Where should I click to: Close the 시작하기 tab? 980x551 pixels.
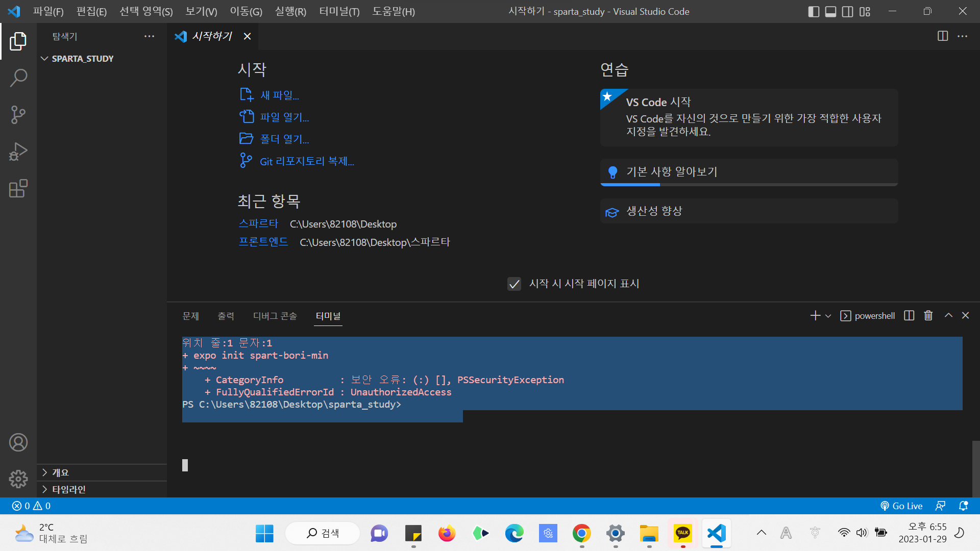coord(247,36)
